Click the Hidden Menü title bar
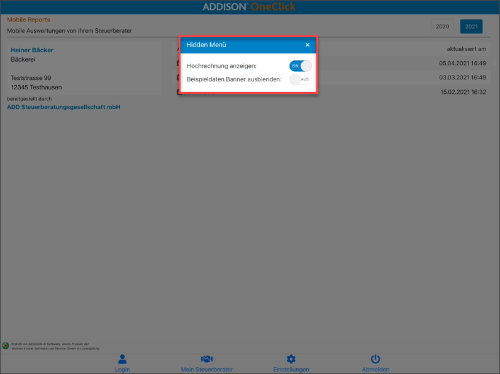500x374 pixels. tap(248, 45)
